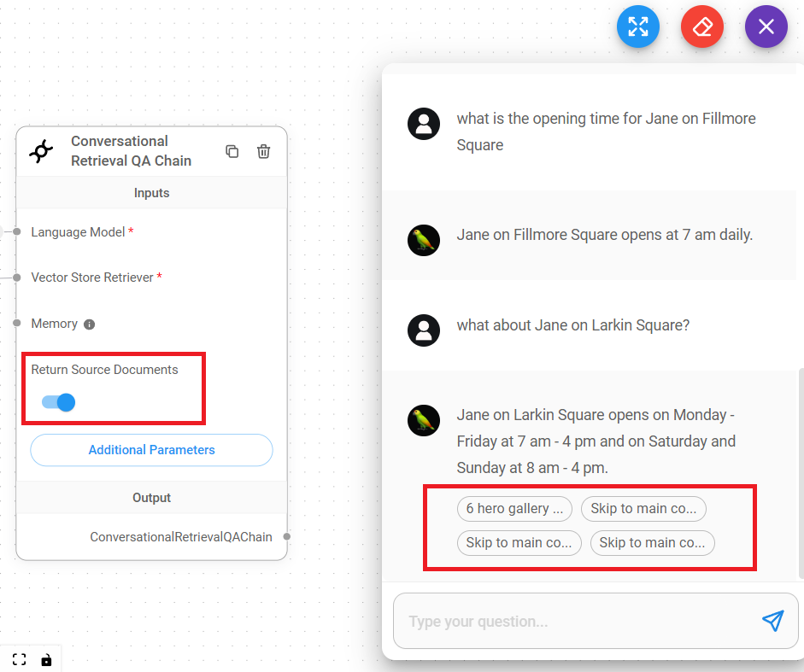Screen dimensions: 804x672
Task: Click the fit view icon on canvas
Action: coord(19,659)
